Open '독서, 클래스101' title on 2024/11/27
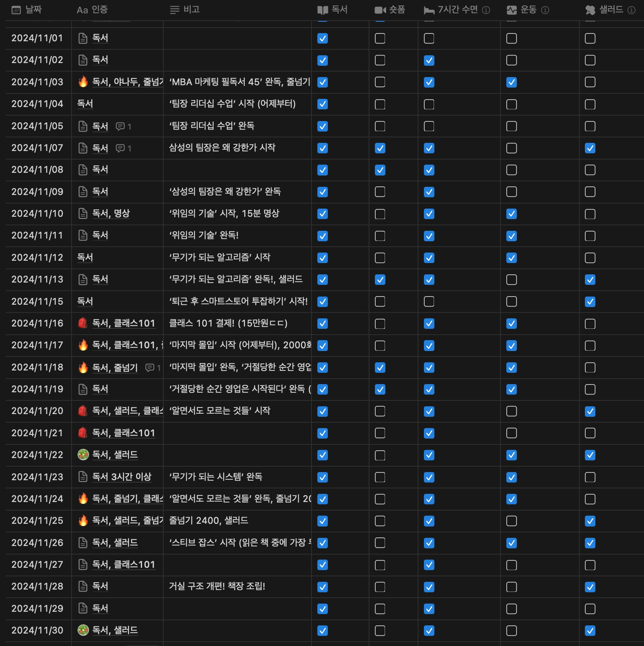This screenshot has width=644, height=646. [124, 565]
